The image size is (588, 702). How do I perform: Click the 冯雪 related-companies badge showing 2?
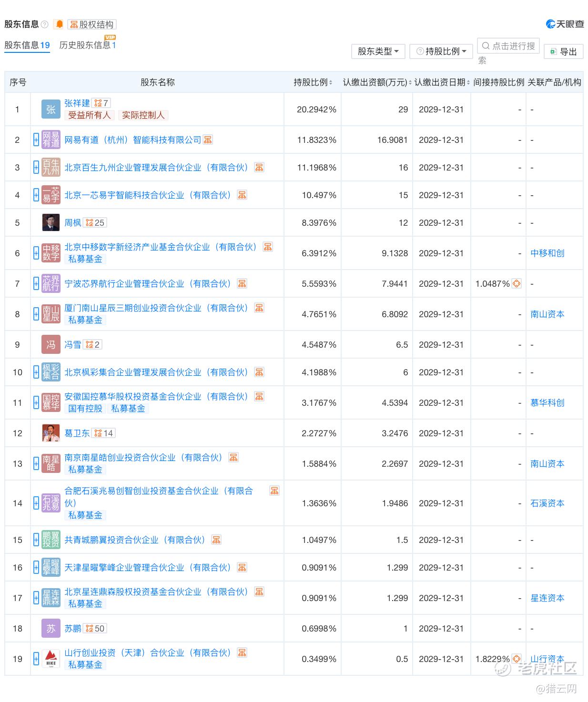pyautogui.click(x=92, y=345)
